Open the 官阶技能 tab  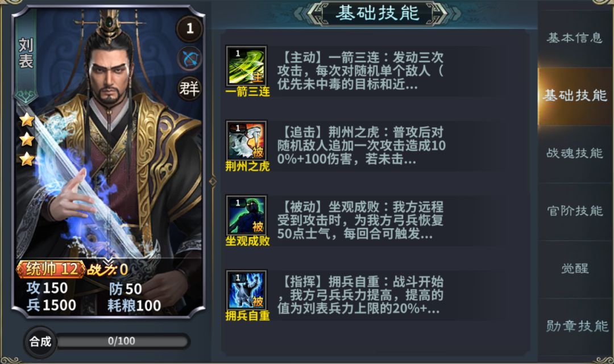tap(574, 211)
